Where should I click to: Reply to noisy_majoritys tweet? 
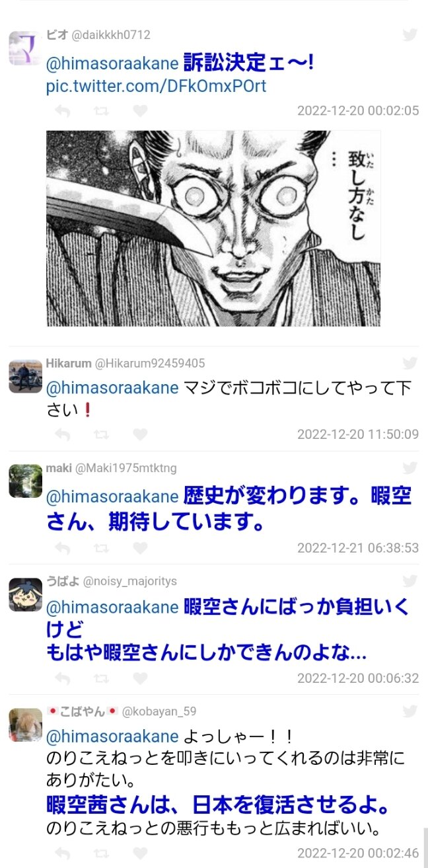(x=63, y=678)
